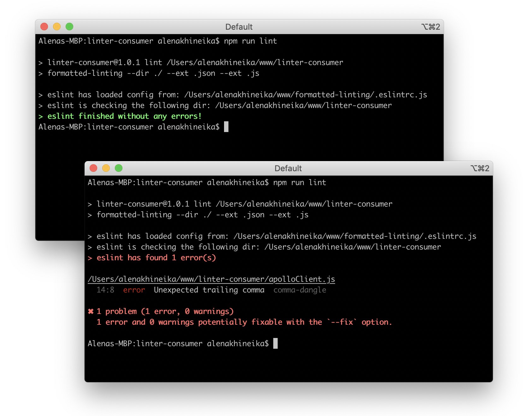Click '1 problem (1 error, 0 warnings)' summary
532x416 pixels.
[x=165, y=311]
